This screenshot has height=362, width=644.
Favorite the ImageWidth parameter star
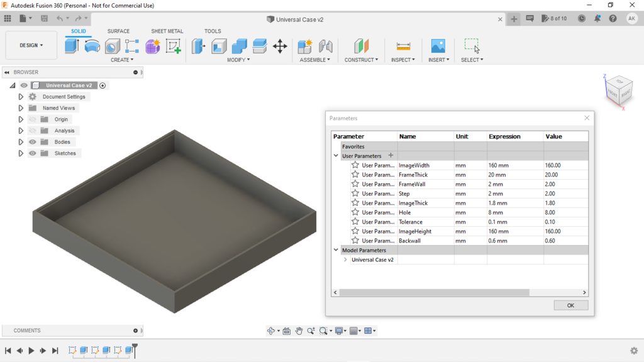coord(355,165)
